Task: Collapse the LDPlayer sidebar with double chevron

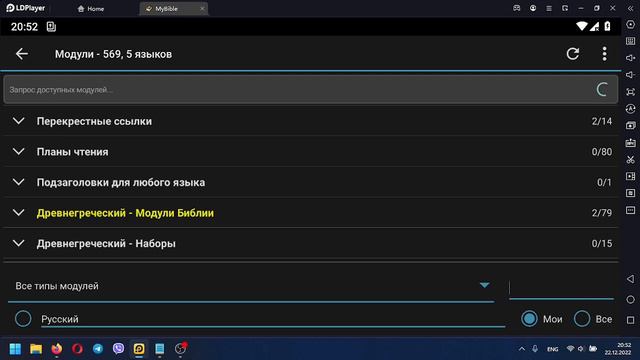Action: point(631,8)
